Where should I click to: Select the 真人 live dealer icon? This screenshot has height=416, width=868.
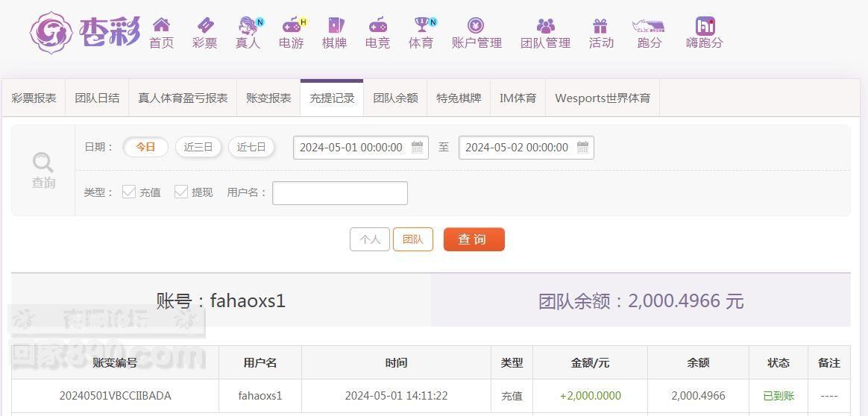coord(248,25)
